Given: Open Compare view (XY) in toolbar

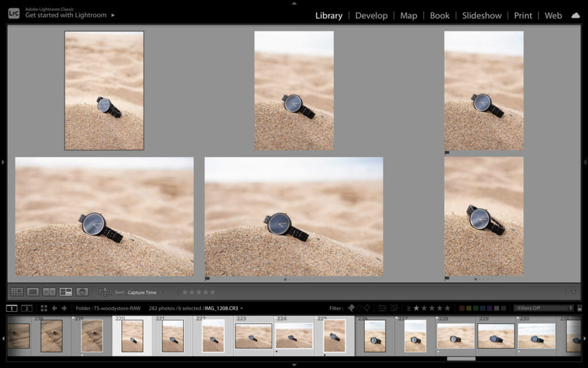Looking at the screenshot, I should click(x=49, y=292).
